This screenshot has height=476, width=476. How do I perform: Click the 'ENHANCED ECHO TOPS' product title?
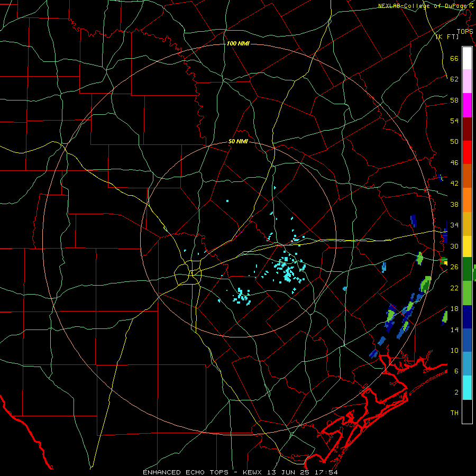(186, 472)
